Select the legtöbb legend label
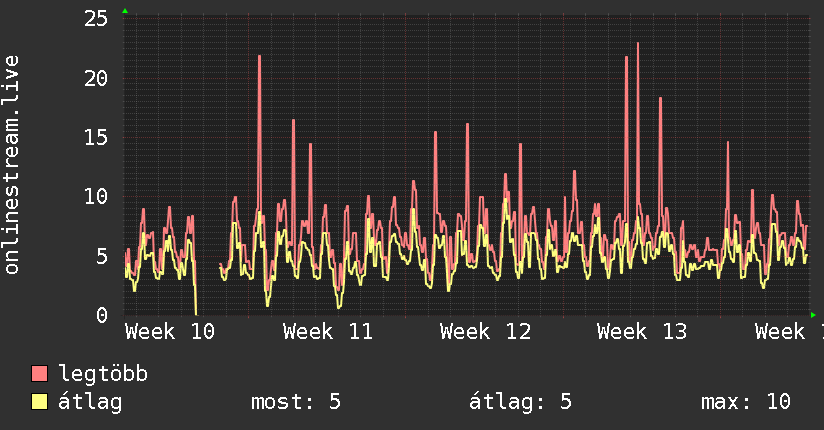 (x=103, y=373)
